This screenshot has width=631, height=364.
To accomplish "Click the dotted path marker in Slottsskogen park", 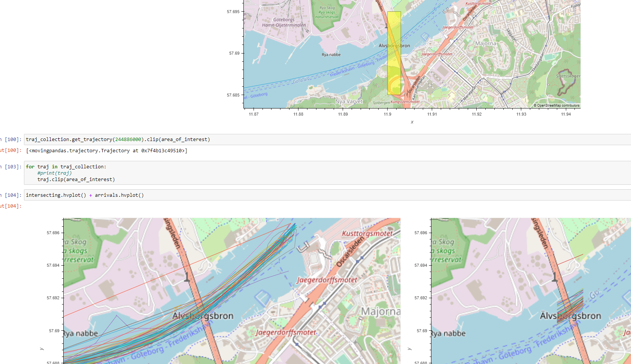I will 565,80.
